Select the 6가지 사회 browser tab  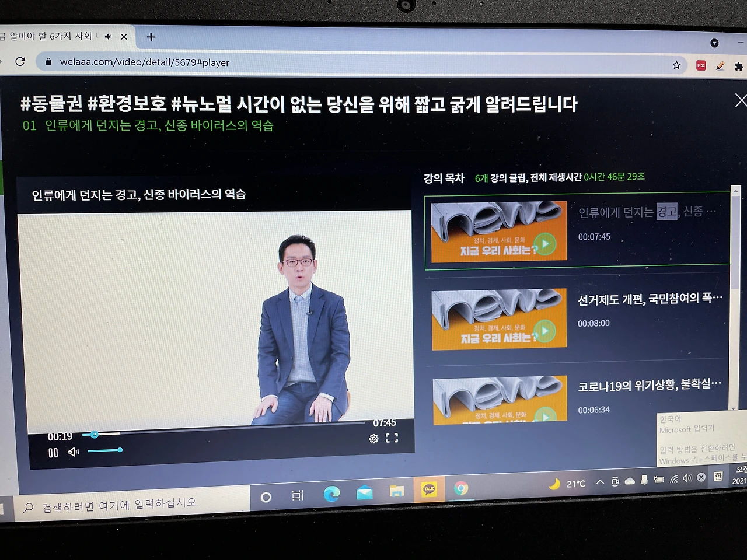coord(58,36)
